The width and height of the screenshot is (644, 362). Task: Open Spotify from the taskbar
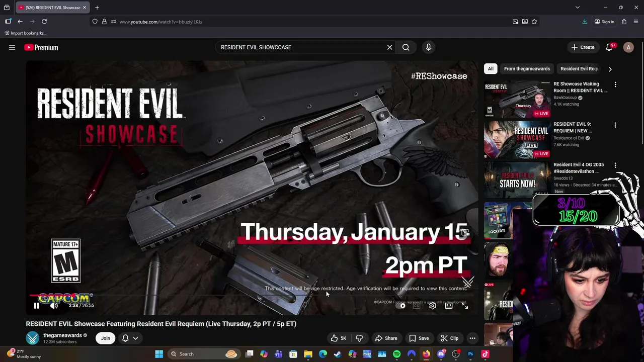[x=396, y=354]
